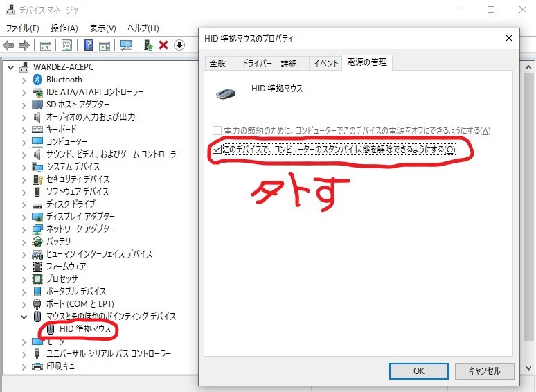Screen dimensions: 536x392
Task: Switch to the ドライバー tab
Action: [256, 63]
